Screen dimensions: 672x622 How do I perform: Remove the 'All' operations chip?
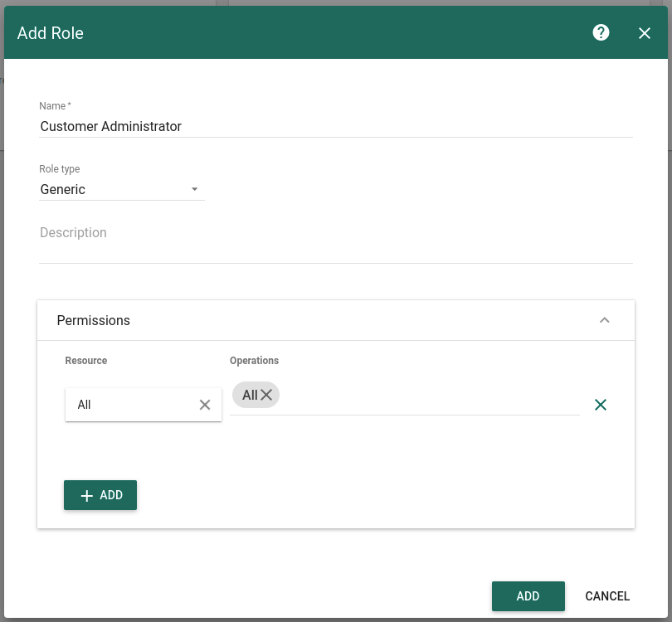[x=266, y=396]
